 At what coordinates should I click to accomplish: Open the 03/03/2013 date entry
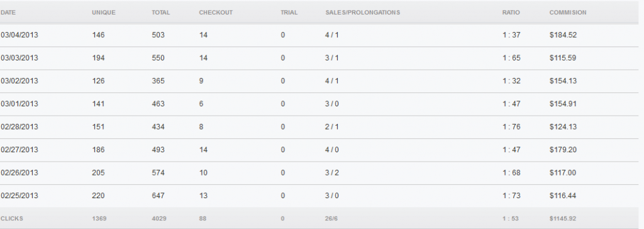pos(19,58)
